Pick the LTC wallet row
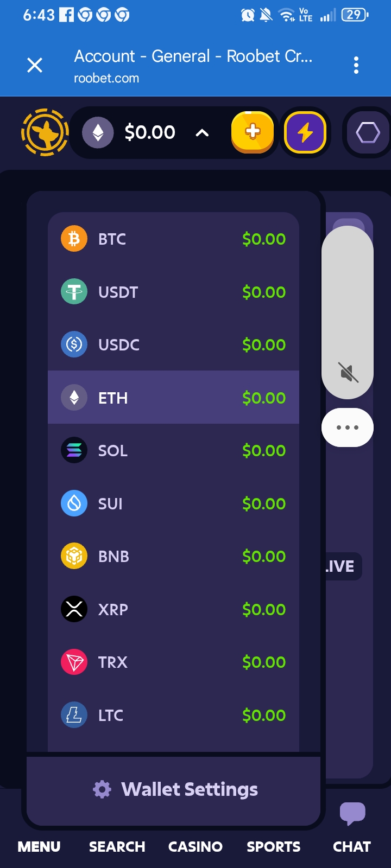The height and width of the screenshot is (868, 391). click(x=173, y=715)
